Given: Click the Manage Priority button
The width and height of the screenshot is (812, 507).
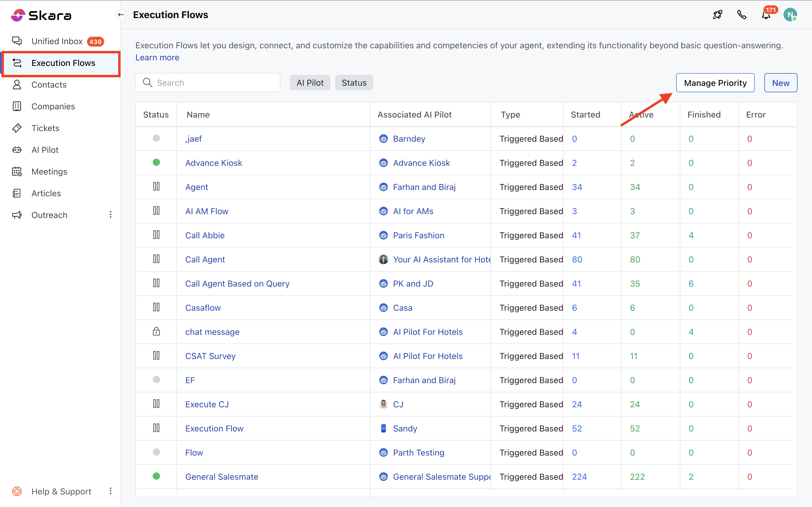Looking at the screenshot, I should point(715,83).
